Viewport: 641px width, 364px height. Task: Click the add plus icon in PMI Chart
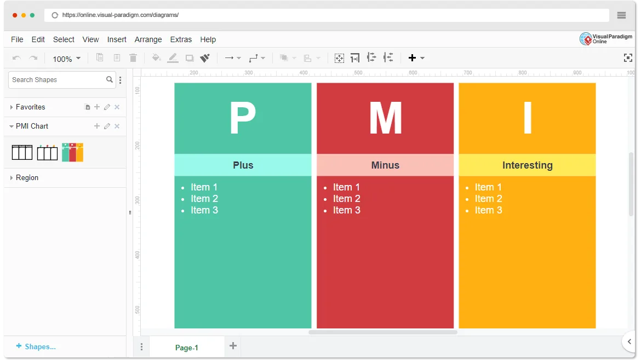pos(97,126)
